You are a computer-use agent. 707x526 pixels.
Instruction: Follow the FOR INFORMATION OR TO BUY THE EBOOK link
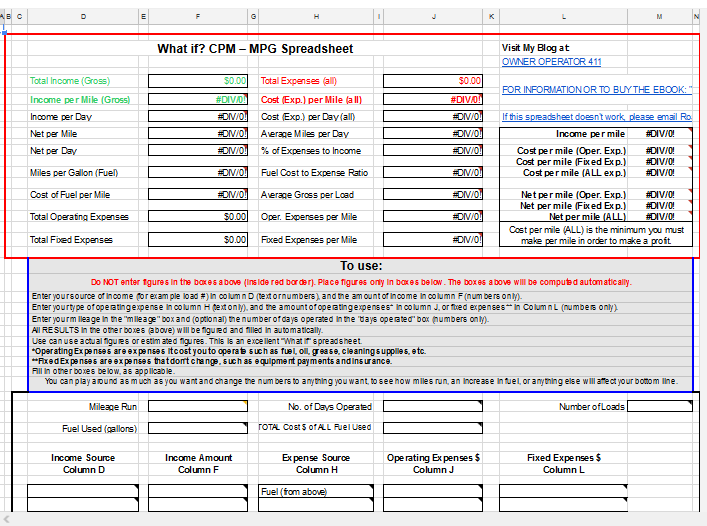pos(597,90)
